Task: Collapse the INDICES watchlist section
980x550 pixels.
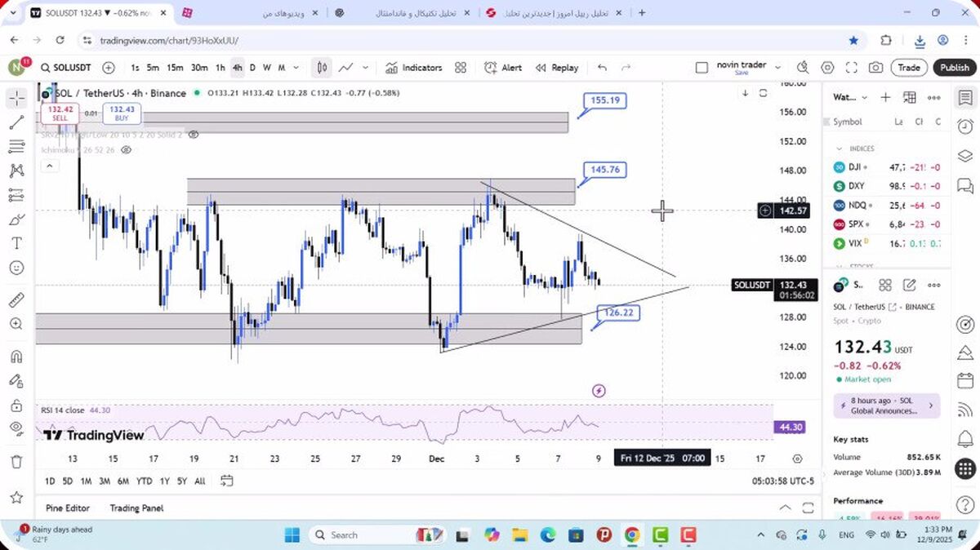Action: click(839, 149)
